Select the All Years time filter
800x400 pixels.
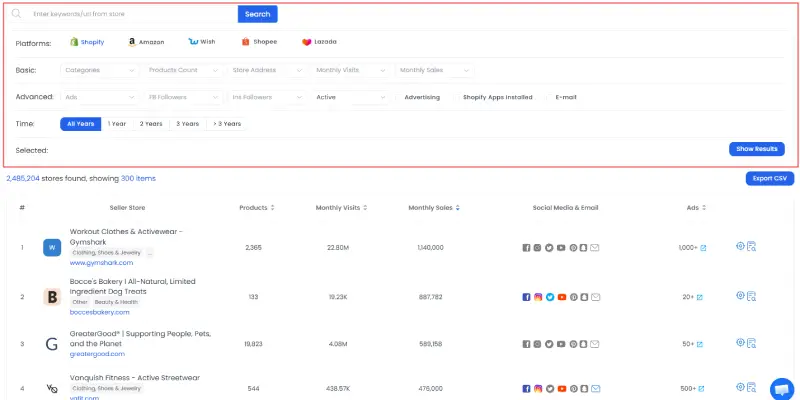click(81, 124)
